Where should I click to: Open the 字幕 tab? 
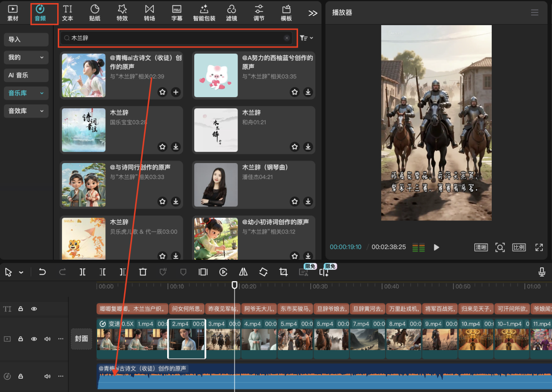[177, 13]
